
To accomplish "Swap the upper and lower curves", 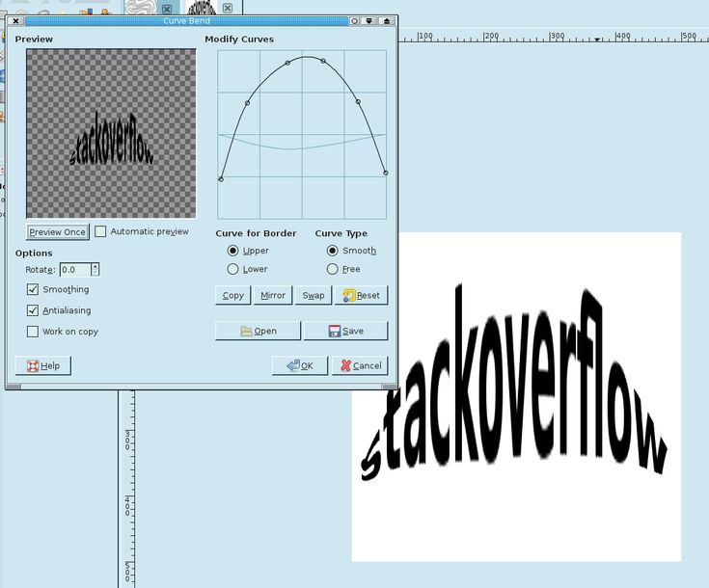I will click(314, 296).
